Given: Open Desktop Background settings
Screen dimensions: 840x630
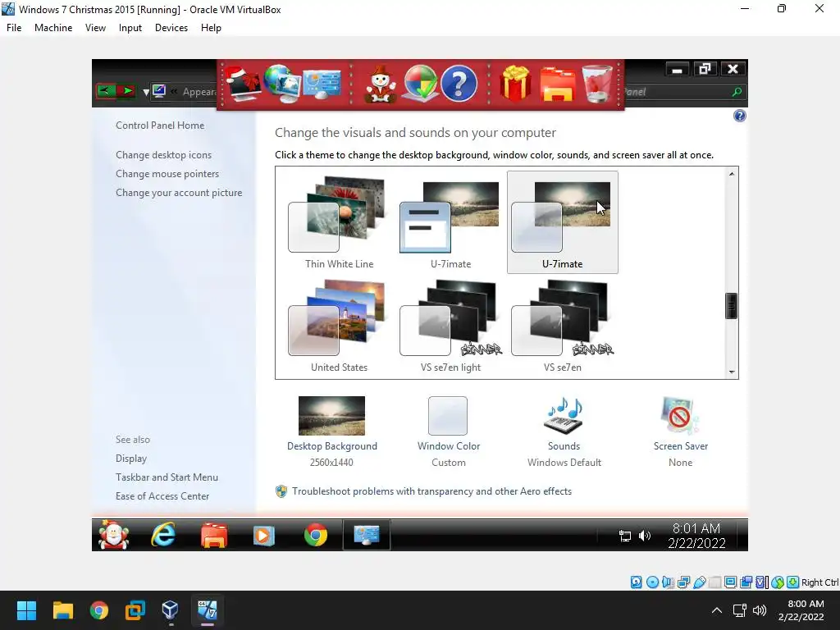Looking at the screenshot, I should [x=331, y=416].
